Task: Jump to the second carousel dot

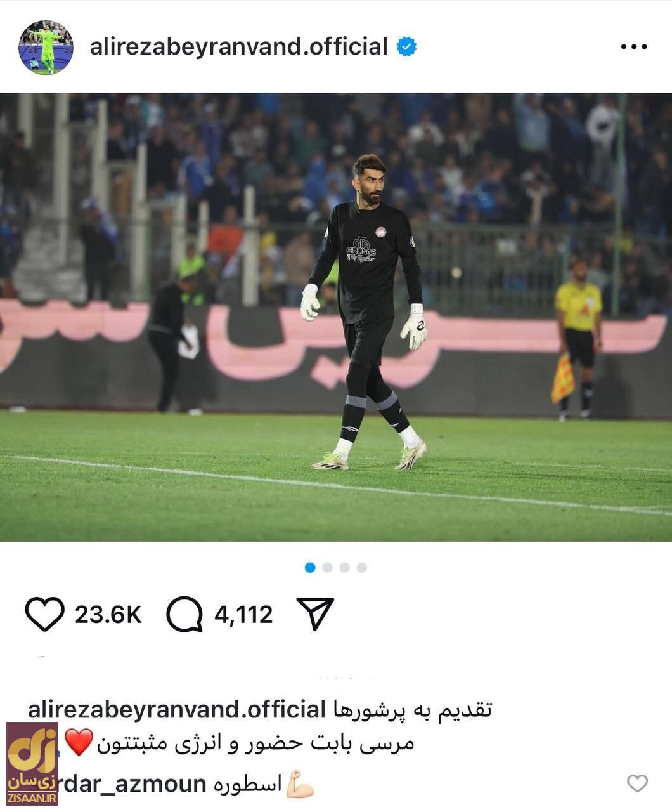Action: point(327,567)
